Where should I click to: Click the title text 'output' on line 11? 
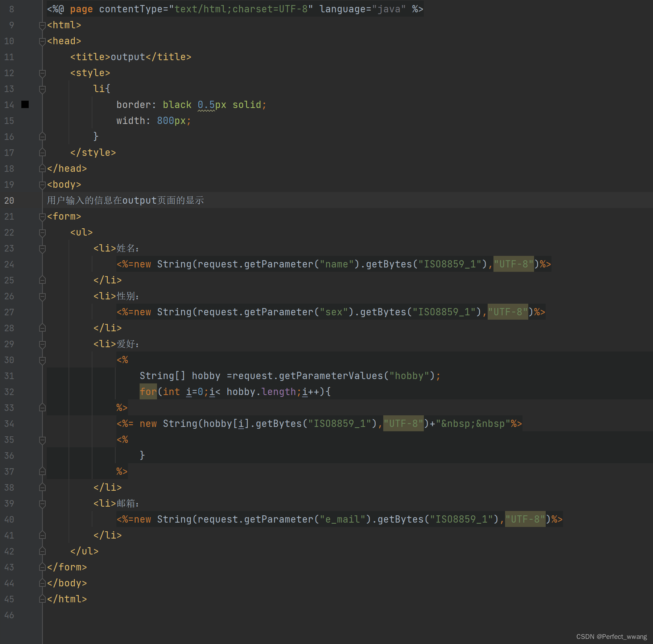tap(128, 57)
